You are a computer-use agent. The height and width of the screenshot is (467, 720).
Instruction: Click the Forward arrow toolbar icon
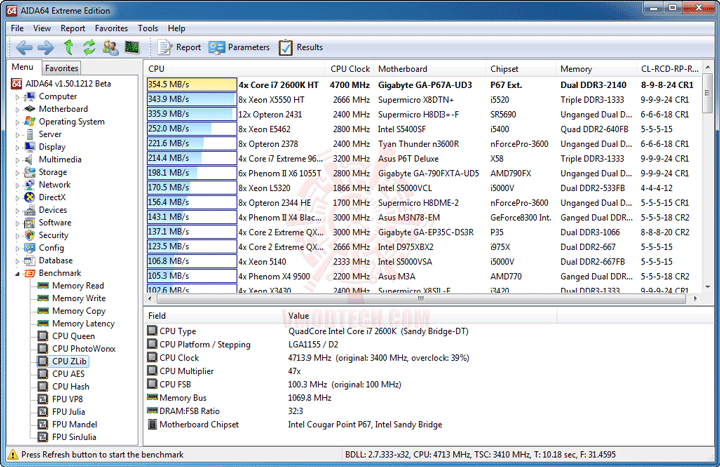pos(45,47)
